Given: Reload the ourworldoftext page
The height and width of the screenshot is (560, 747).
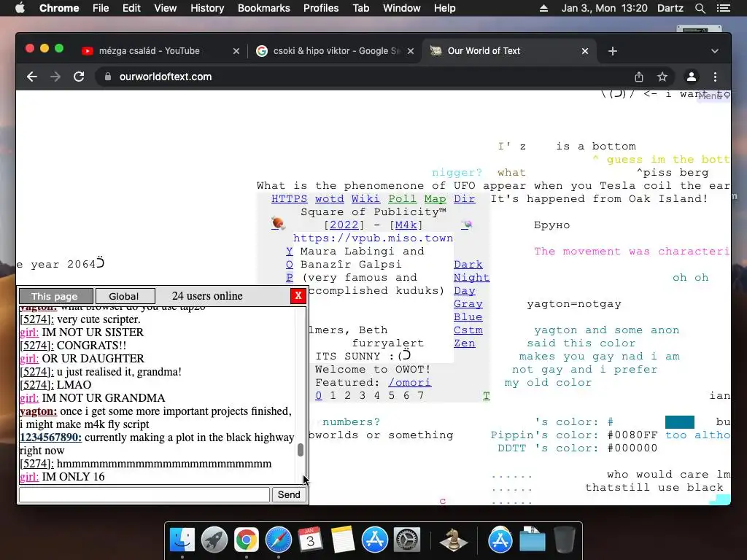Looking at the screenshot, I should coord(79,77).
